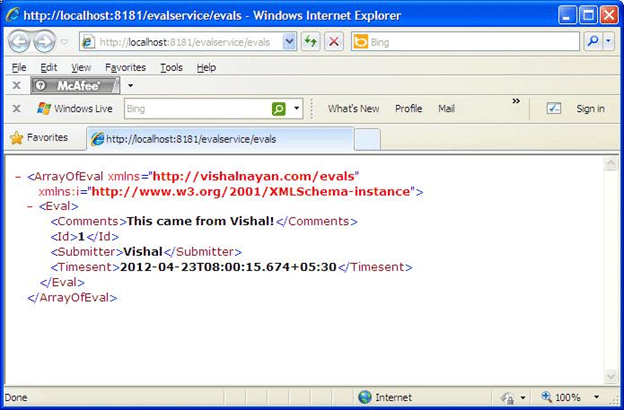This screenshot has width=624, height=410.
Task: Go back with the Back arrow button
Action: pyautogui.click(x=19, y=41)
